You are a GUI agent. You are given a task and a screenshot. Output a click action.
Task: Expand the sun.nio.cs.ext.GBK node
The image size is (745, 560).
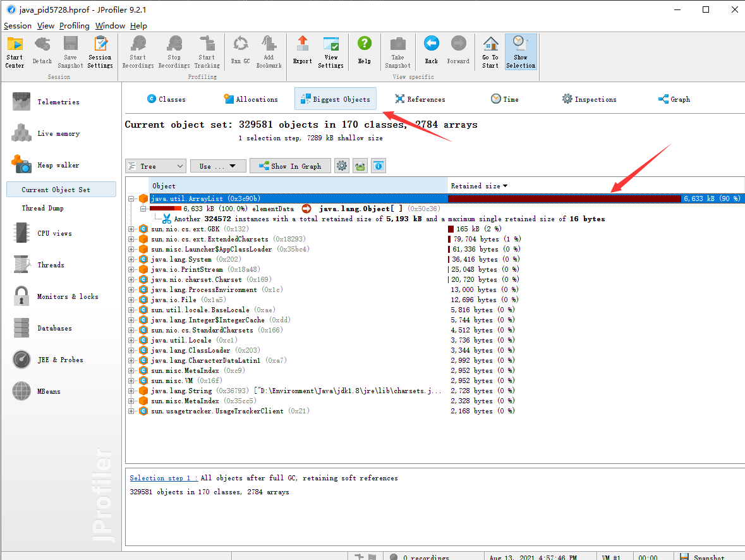pos(131,229)
